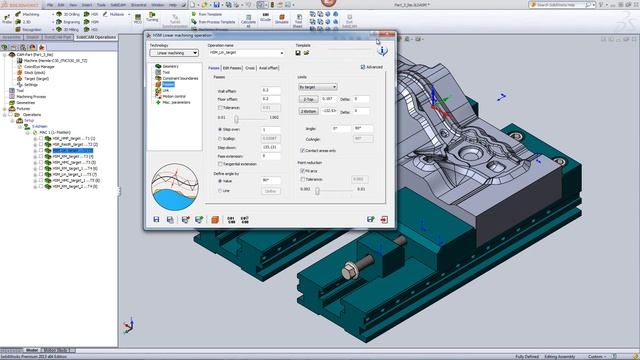Open the Misc. parameters page

coord(176,102)
